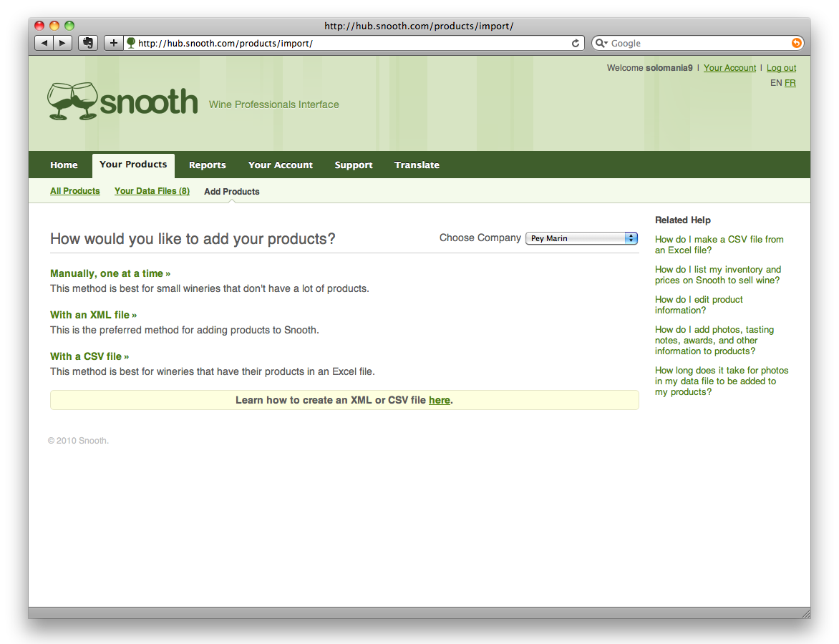Open the Choose Company dropdown showing Pey Marin
Screen dimensions: 839x644
coord(581,238)
